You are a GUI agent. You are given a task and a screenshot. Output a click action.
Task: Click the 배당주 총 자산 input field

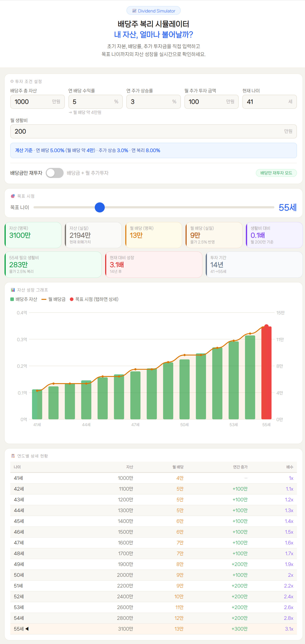(33, 102)
